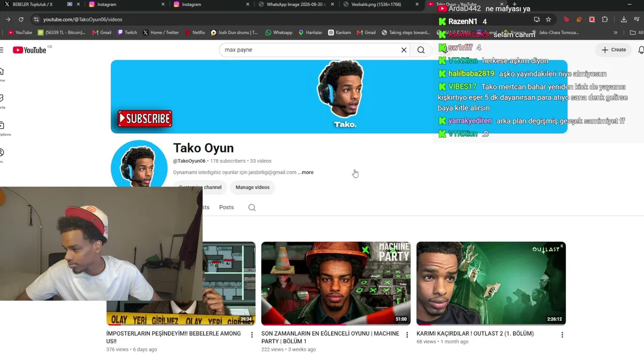Close the 'WhatsApp Image' tab
644x362 pixels.
coord(333,5)
